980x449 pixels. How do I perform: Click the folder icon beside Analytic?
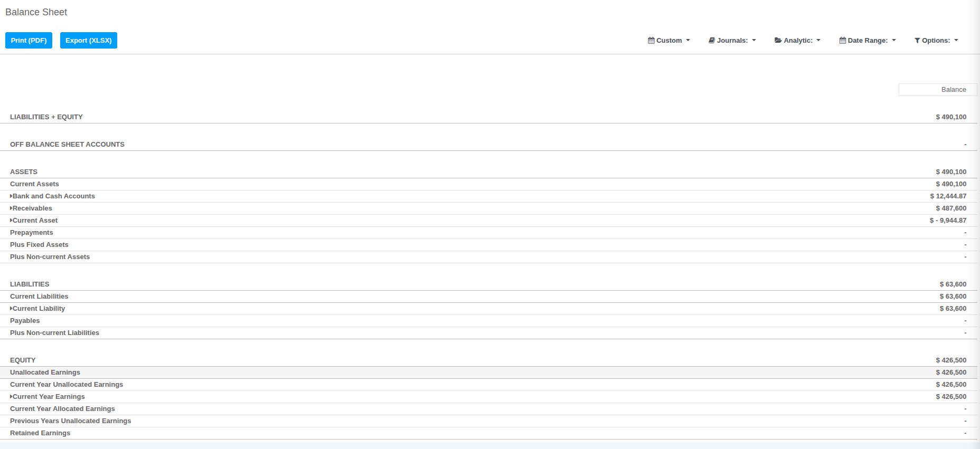778,41
